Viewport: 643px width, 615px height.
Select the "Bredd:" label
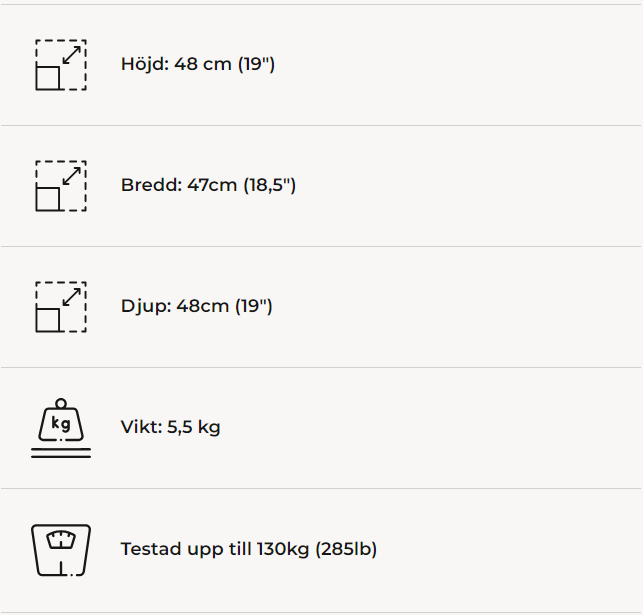pyautogui.click(x=151, y=186)
